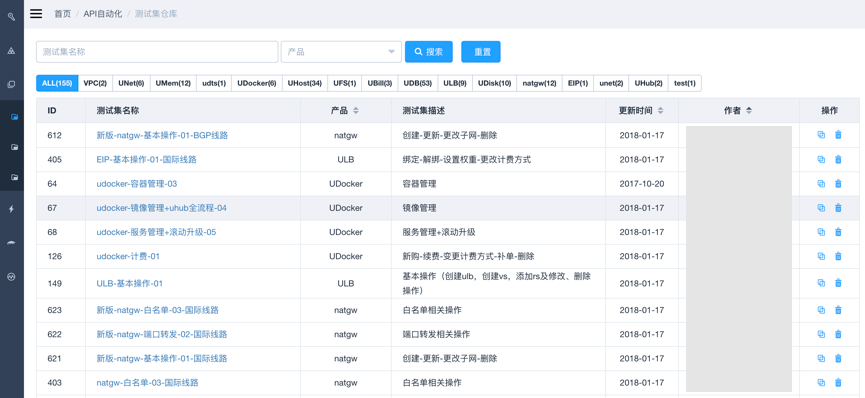Viewport: 865px width, 398px height.
Task: Open the UDB(53) tab
Action: click(x=418, y=83)
